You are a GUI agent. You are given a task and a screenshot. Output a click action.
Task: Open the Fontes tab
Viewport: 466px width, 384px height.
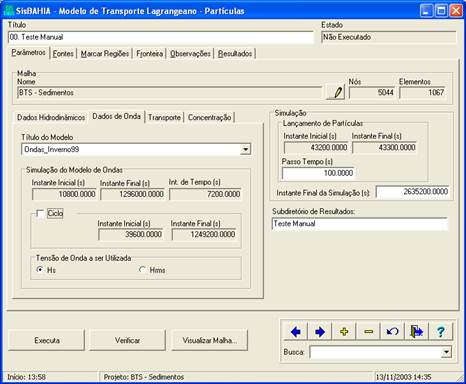pyautogui.click(x=63, y=54)
